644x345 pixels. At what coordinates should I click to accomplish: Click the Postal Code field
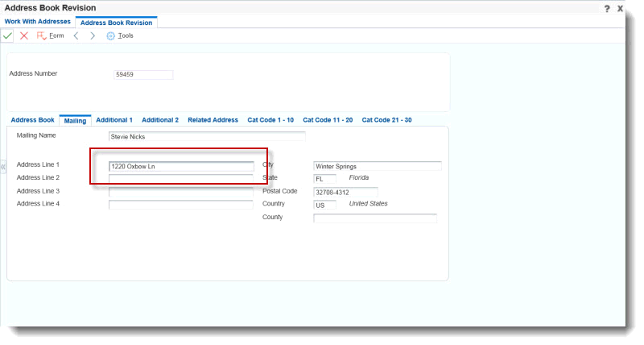tap(345, 192)
